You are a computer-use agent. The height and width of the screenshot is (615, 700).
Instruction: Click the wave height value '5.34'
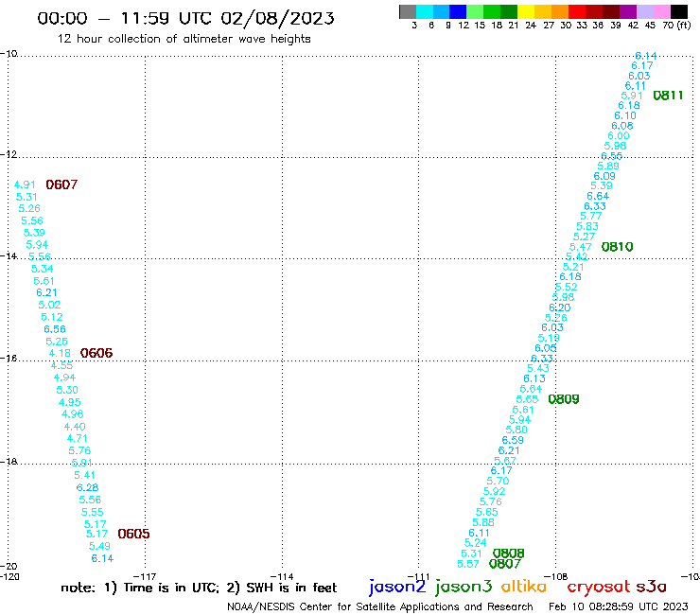pyautogui.click(x=42, y=269)
